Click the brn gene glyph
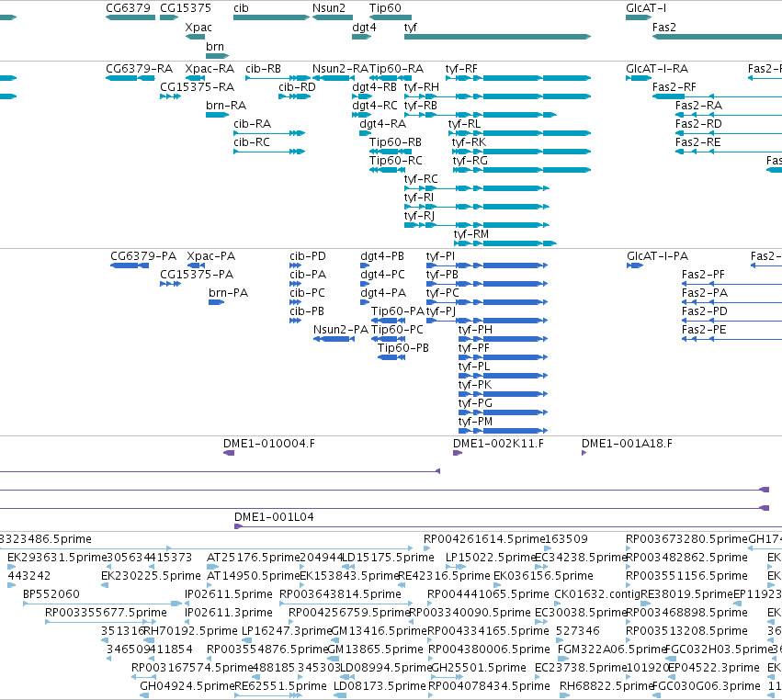 pos(218,55)
